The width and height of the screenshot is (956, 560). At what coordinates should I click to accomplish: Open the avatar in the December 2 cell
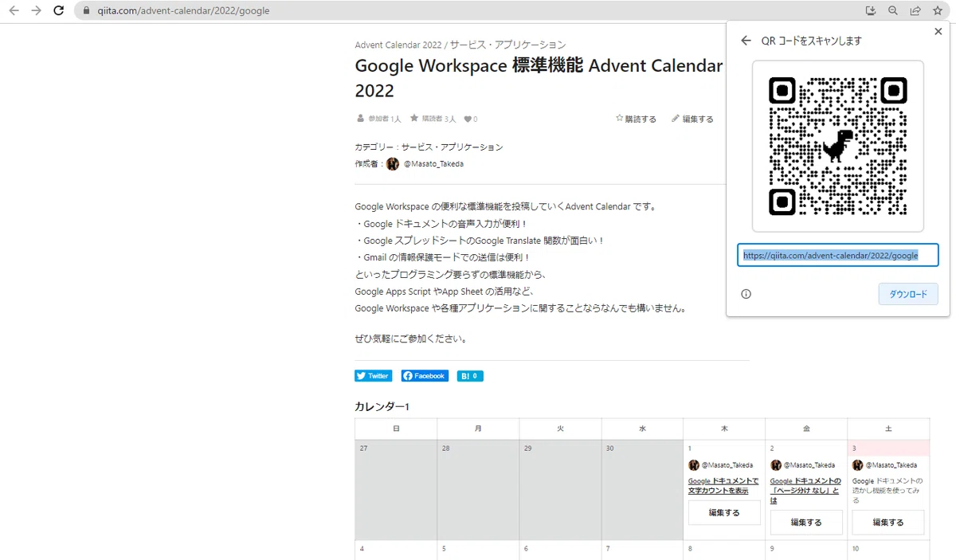[776, 465]
